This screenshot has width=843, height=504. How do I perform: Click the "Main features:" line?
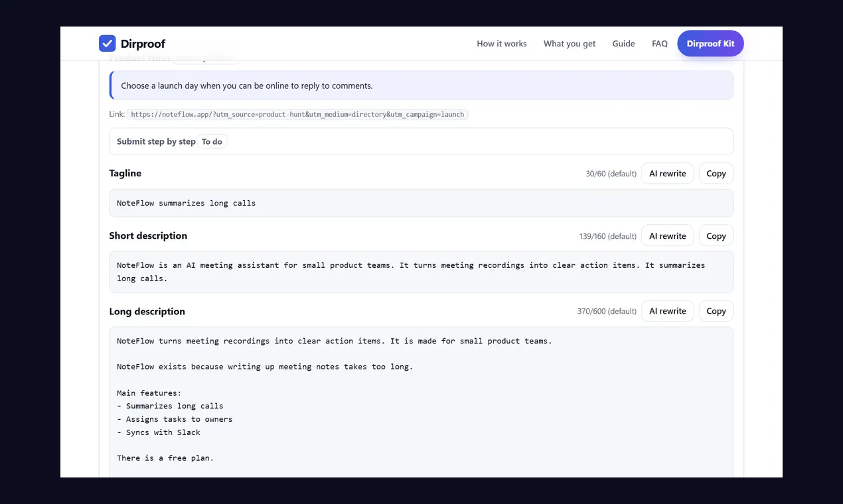coord(149,393)
